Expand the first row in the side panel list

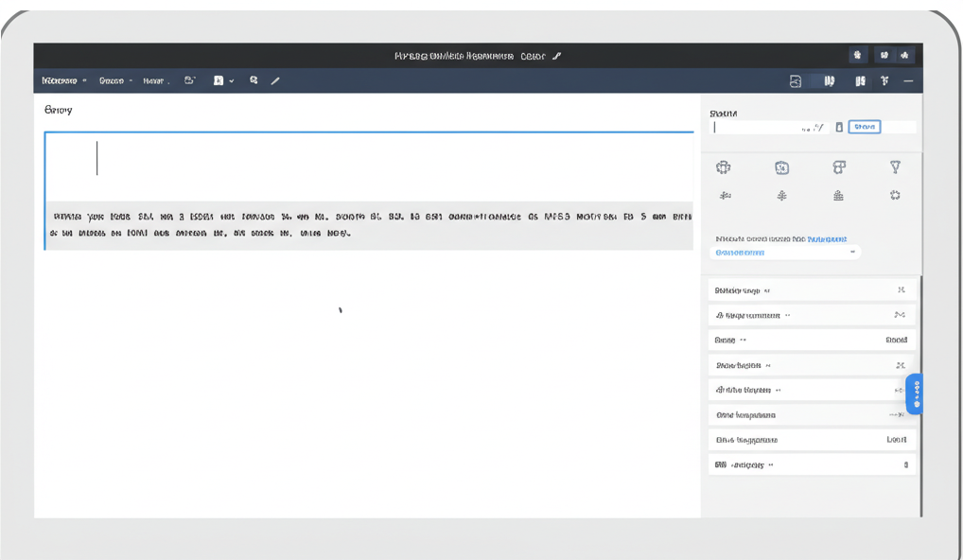(812, 290)
